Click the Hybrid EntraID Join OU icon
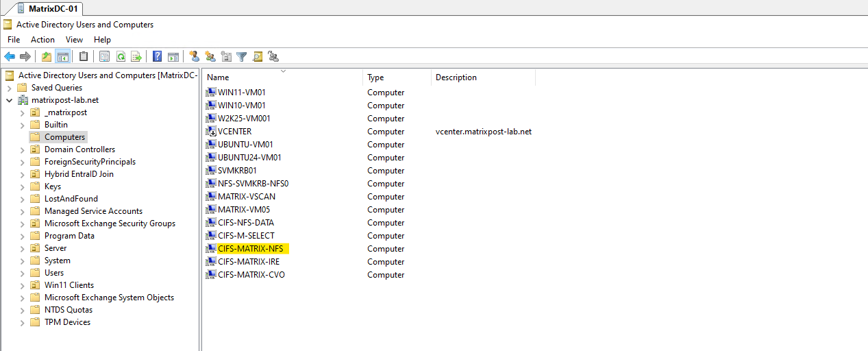 [x=35, y=174]
